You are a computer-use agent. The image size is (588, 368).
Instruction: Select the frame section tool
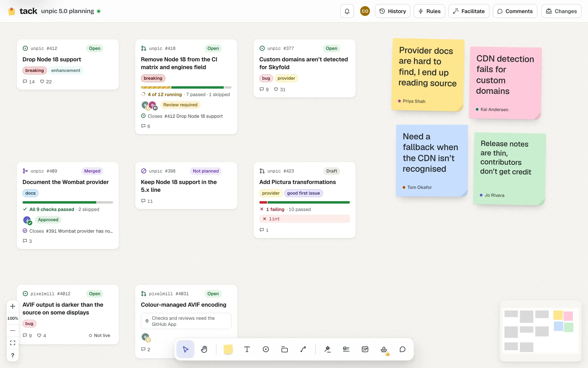click(x=284, y=349)
